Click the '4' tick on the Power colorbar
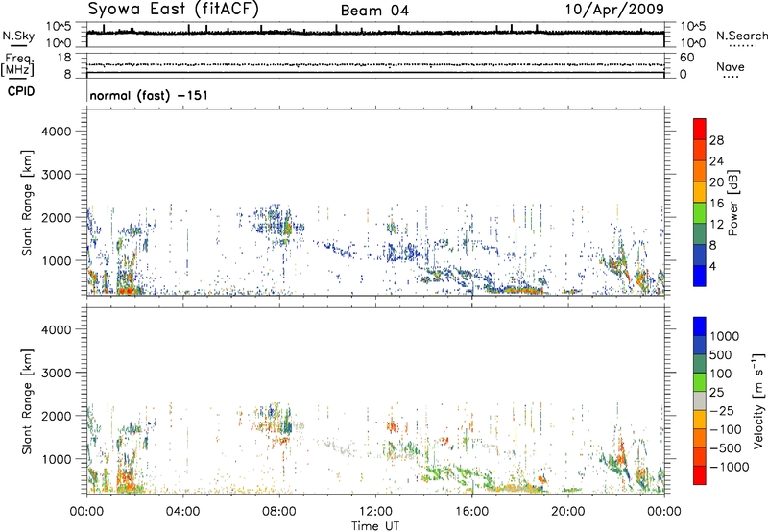Image resolution: width=768 pixels, height=532 pixels. (x=712, y=266)
